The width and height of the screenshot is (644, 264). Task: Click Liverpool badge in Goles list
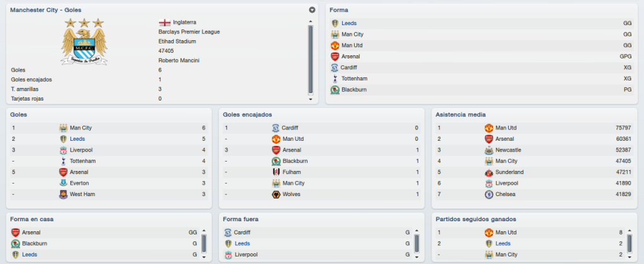click(64, 150)
